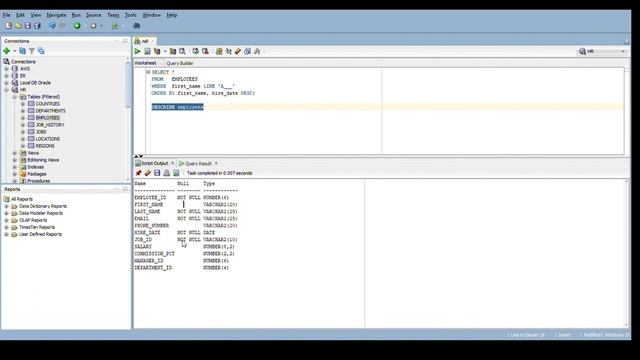Expand the Data Dictionary Reports node
Screen dimensions: 640x360
pos(7,207)
